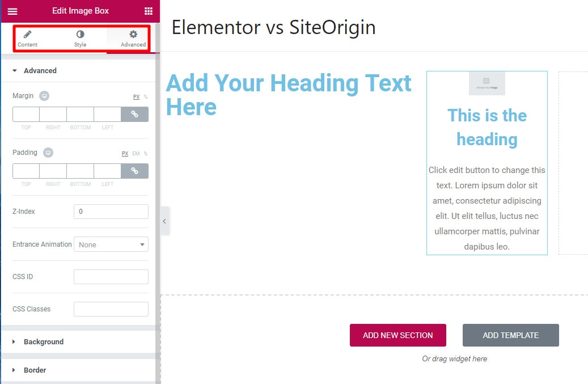Click the 'Elementor vs SiteOrigin' page title
The height and width of the screenshot is (384, 588).
pyautogui.click(x=274, y=27)
